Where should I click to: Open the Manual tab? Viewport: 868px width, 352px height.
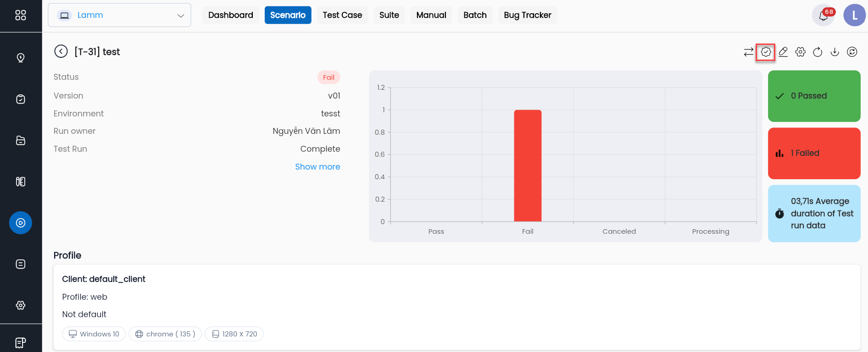click(431, 15)
